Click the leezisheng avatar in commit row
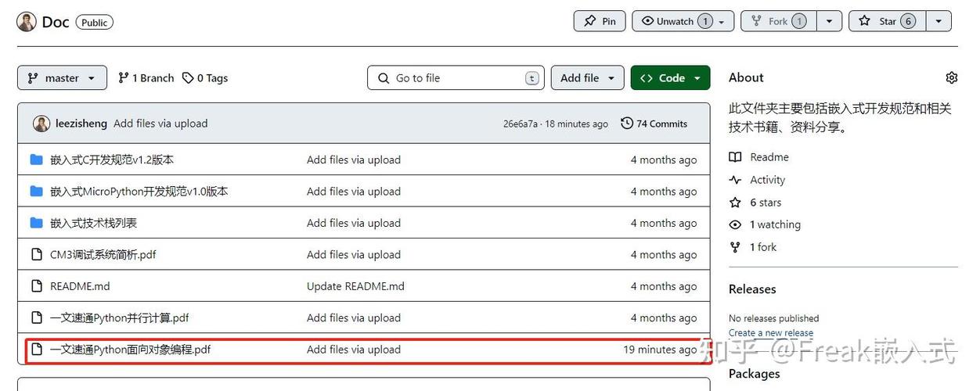Screen dimensions: 980x391 [41, 124]
